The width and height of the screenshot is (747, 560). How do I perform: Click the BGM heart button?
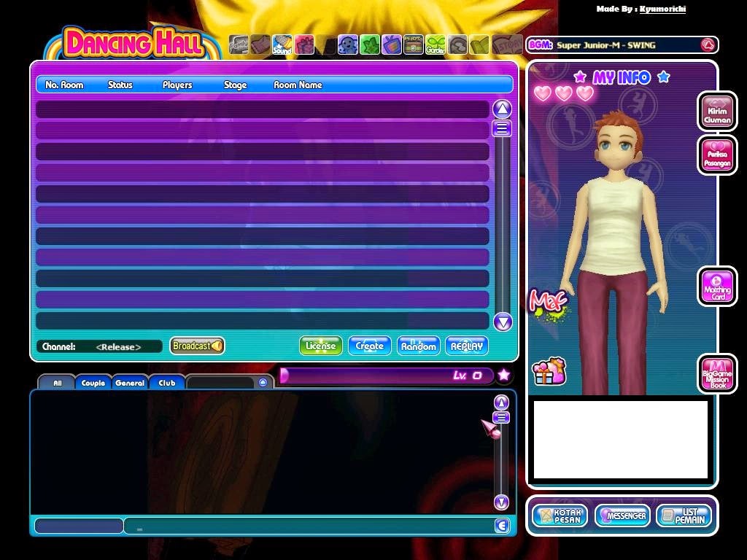[x=708, y=44]
